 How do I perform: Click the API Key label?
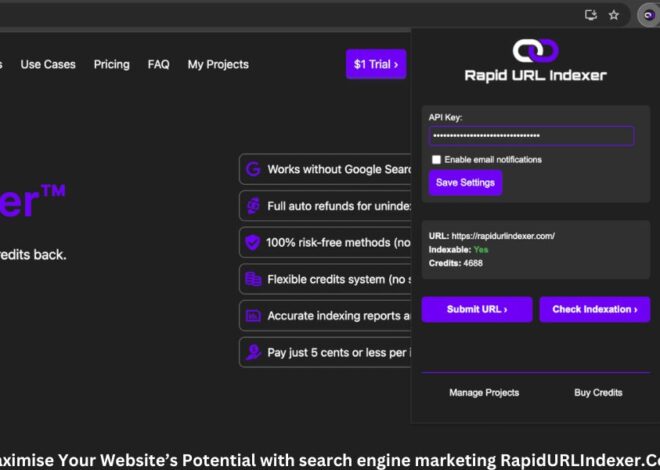click(445, 117)
